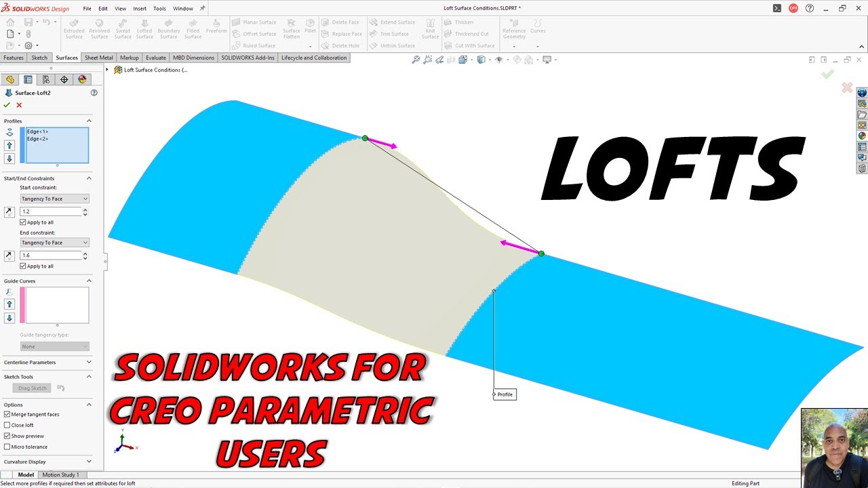Click the pin icon next to Window menu

tap(202, 9)
